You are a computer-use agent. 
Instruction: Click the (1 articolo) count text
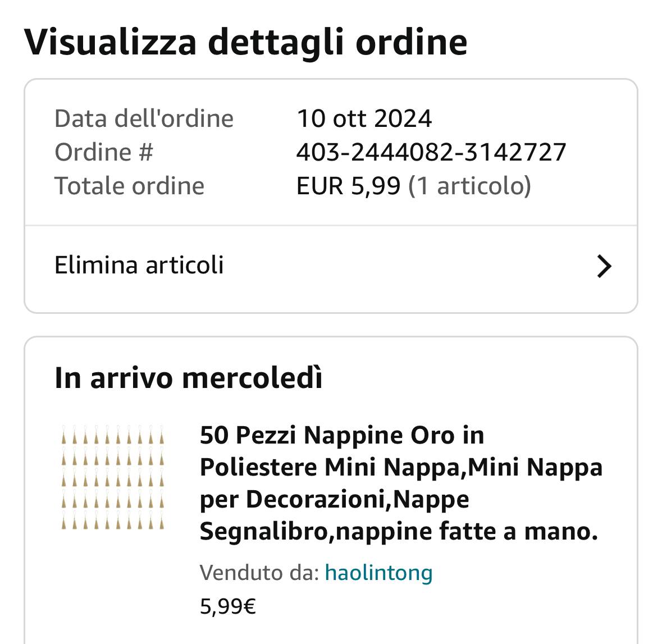469,186
